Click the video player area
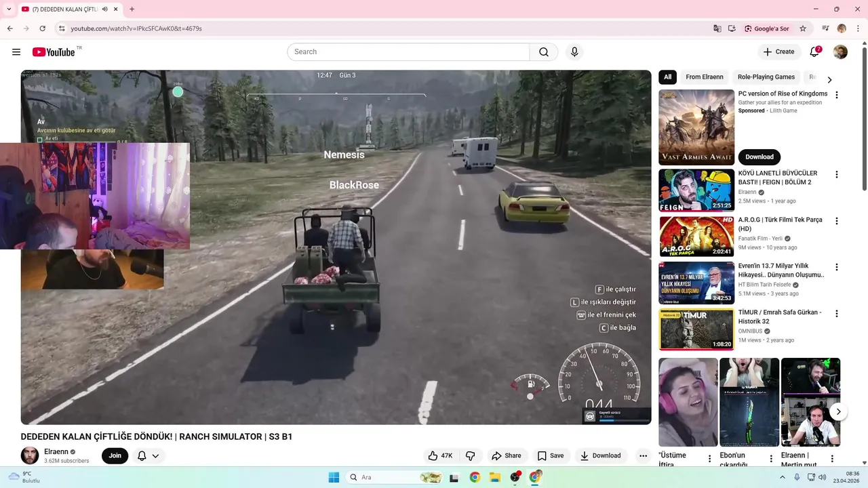 tap(336, 247)
